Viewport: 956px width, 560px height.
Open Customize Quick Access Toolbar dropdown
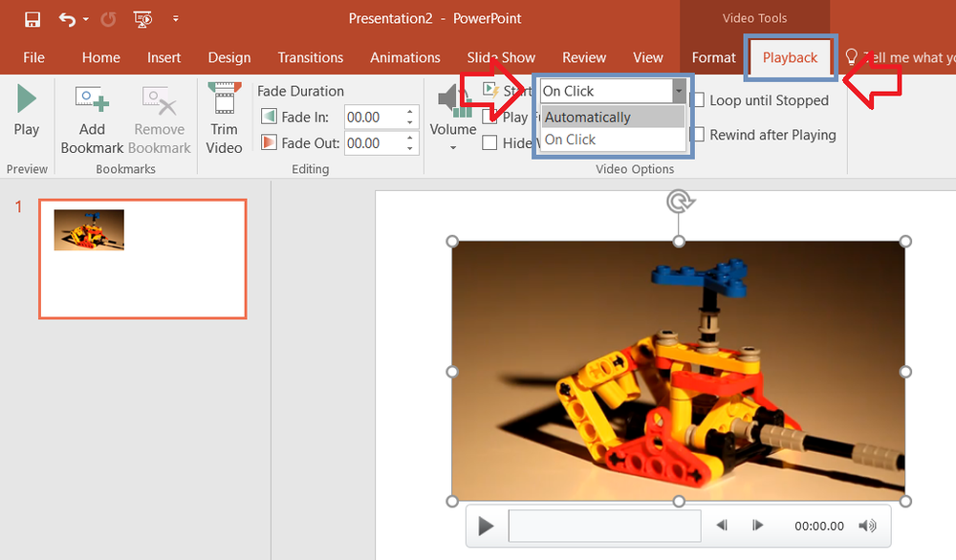[176, 17]
